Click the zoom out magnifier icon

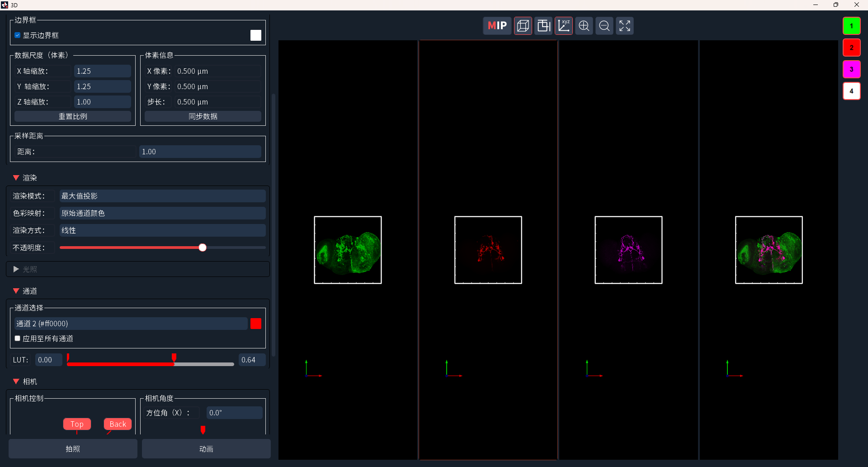[x=604, y=26]
